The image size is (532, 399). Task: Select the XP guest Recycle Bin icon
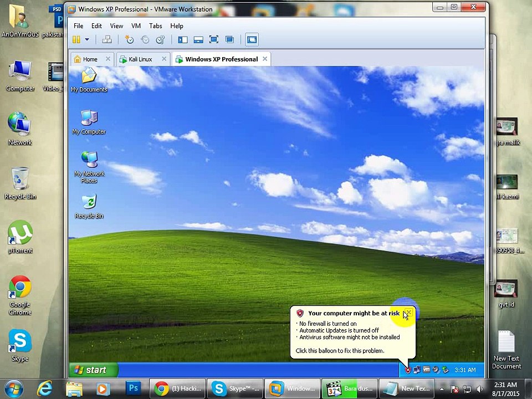(89, 206)
